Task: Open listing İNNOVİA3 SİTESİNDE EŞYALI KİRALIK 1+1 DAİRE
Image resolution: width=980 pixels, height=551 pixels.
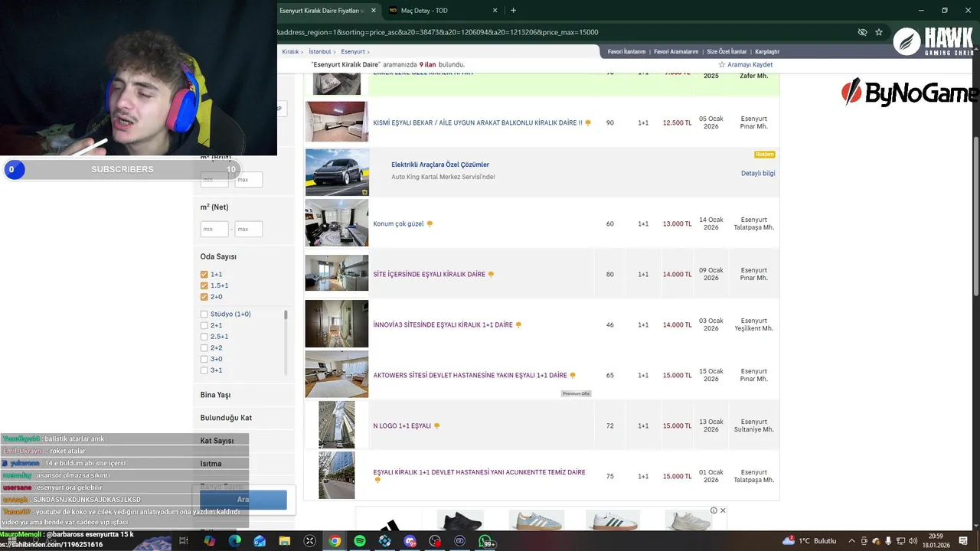Action: tap(443, 325)
